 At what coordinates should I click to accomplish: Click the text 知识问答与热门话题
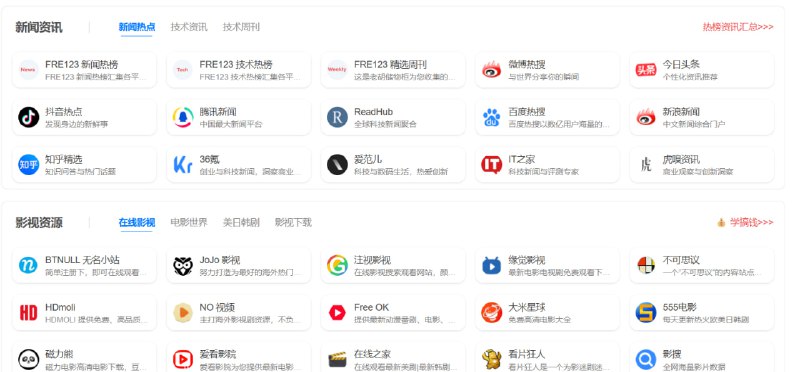point(81,171)
